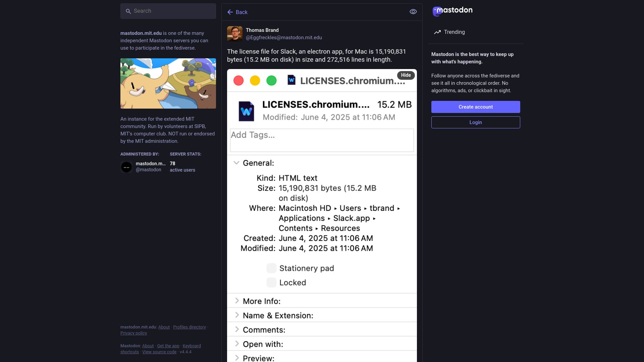Open the Profiles directory link

point(190,327)
